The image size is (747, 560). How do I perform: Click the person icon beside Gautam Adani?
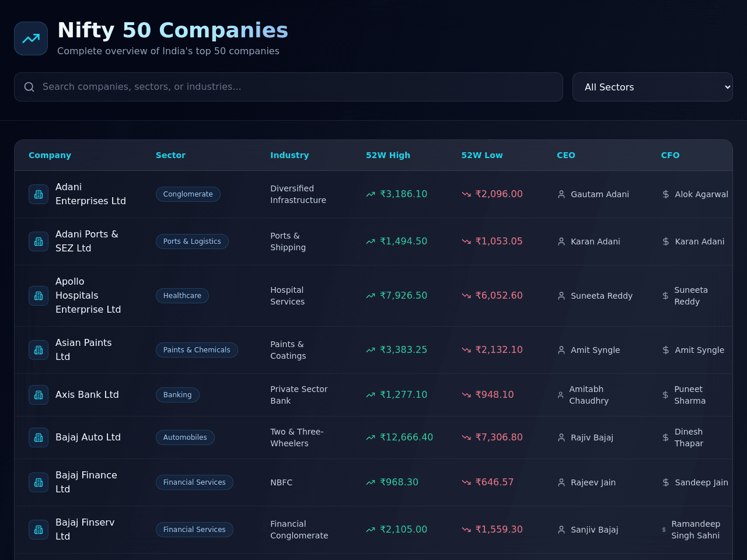[561, 194]
